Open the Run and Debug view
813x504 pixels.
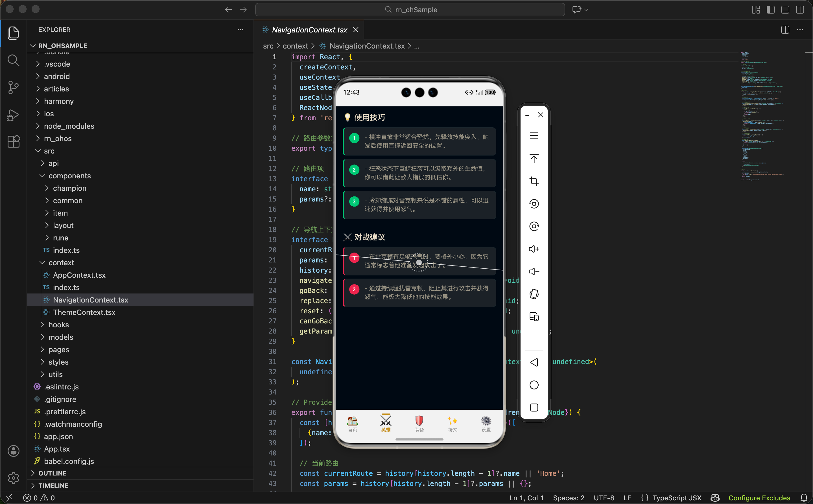coord(13,115)
